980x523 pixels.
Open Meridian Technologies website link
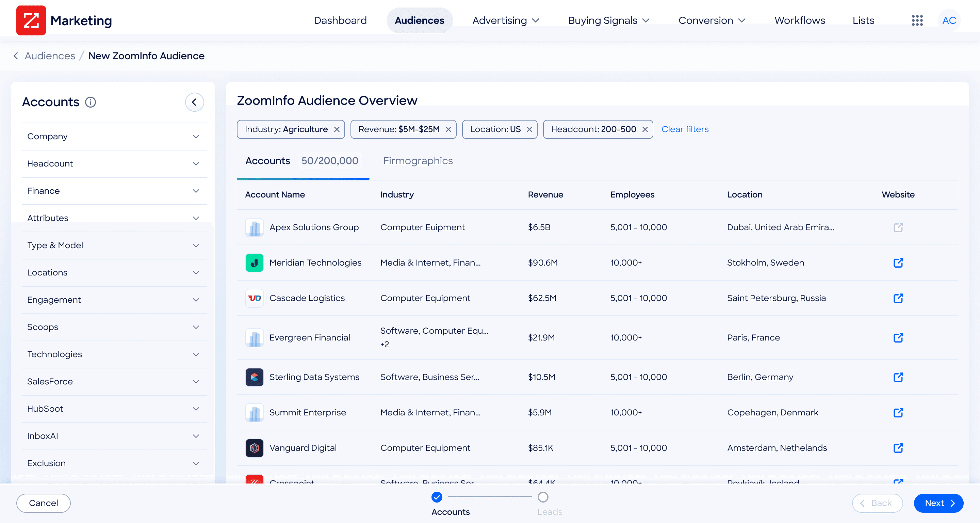click(898, 263)
